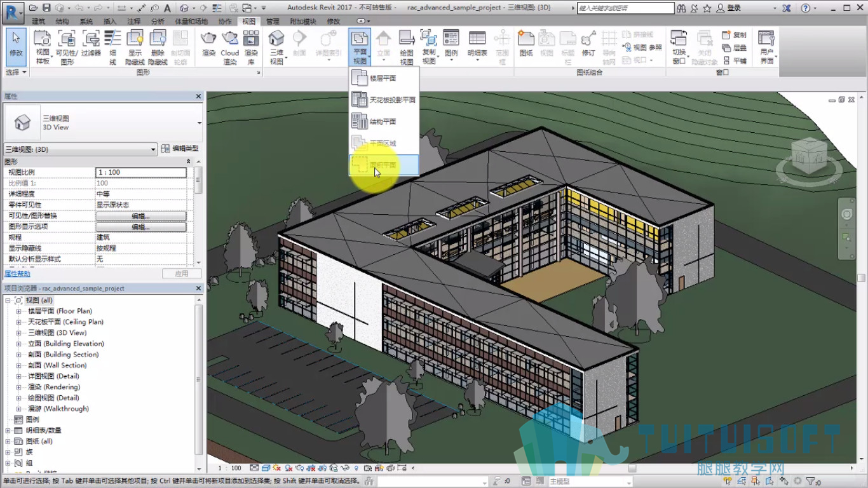Expand 楼层平面 (Floor Plan) tree node
The image size is (868, 488).
18,311
